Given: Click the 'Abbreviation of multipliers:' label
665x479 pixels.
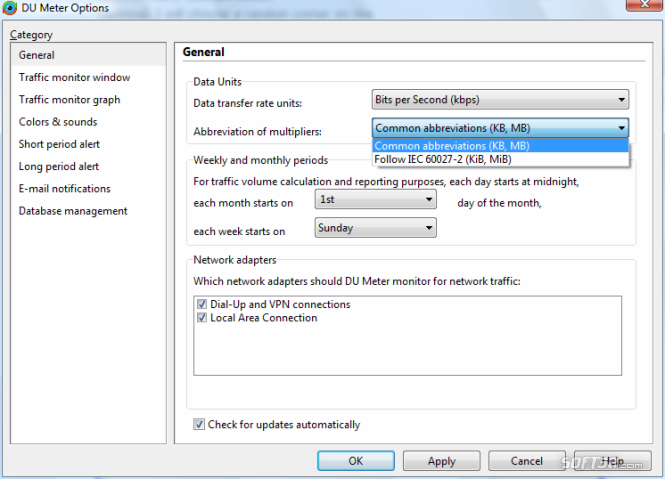Looking at the screenshot, I should [x=257, y=132].
